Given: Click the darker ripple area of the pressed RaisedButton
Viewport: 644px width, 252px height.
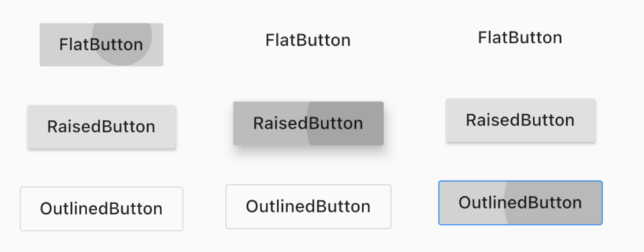Looking at the screenshot, I should click(345, 124).
